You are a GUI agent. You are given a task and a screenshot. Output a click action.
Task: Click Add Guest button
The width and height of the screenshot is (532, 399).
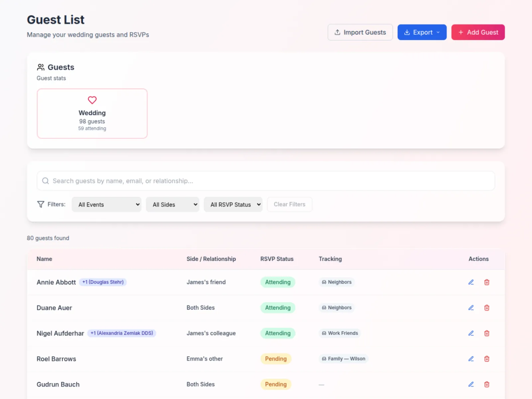(478, 32)
